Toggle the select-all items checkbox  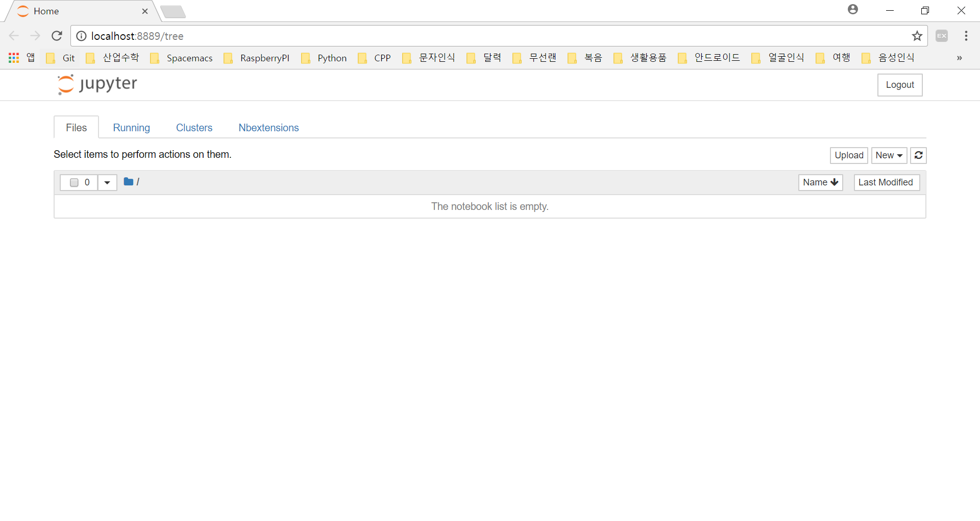pos(74,182)
